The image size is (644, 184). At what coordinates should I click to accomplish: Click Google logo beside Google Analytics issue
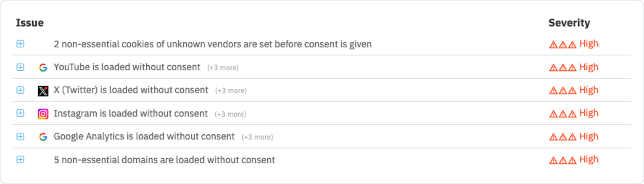click(x=43, y=137)
